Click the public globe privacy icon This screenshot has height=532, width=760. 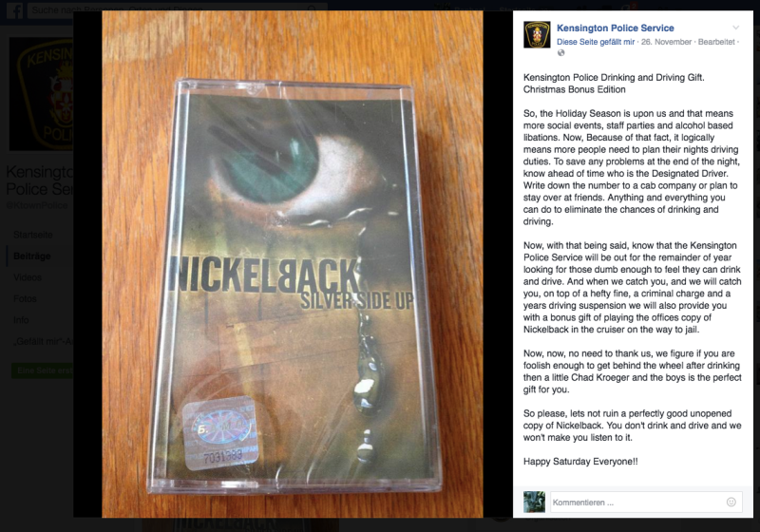point(560,53)
